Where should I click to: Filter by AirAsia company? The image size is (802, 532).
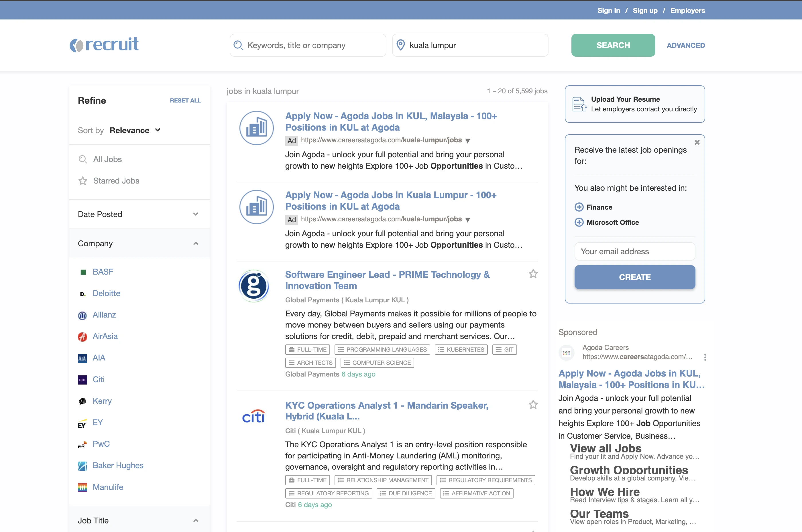[105, 336]
